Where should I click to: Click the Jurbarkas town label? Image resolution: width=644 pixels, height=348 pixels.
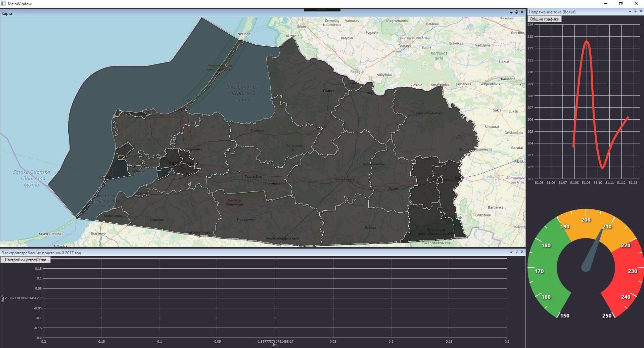pyautogui.click(x=463, y=84)
